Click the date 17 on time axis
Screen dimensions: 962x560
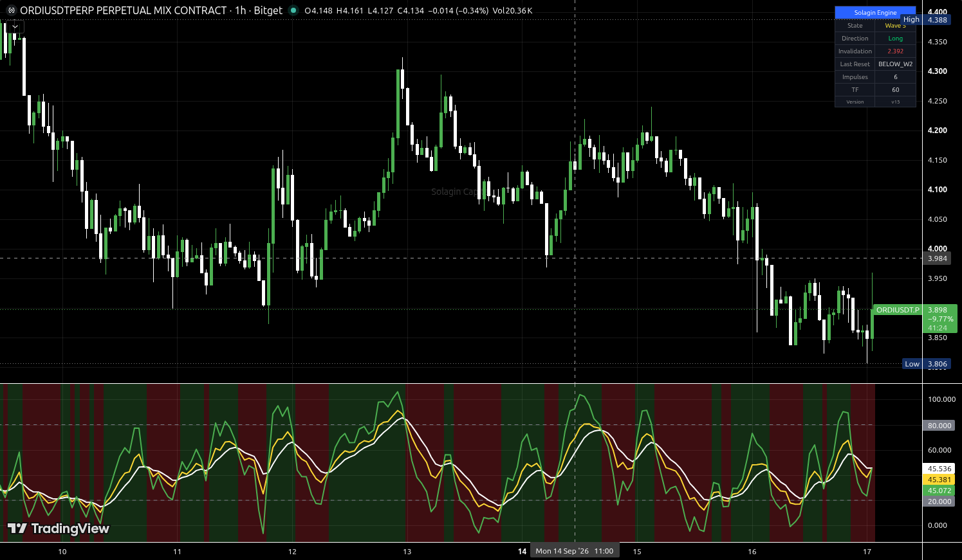coord(867,552)
